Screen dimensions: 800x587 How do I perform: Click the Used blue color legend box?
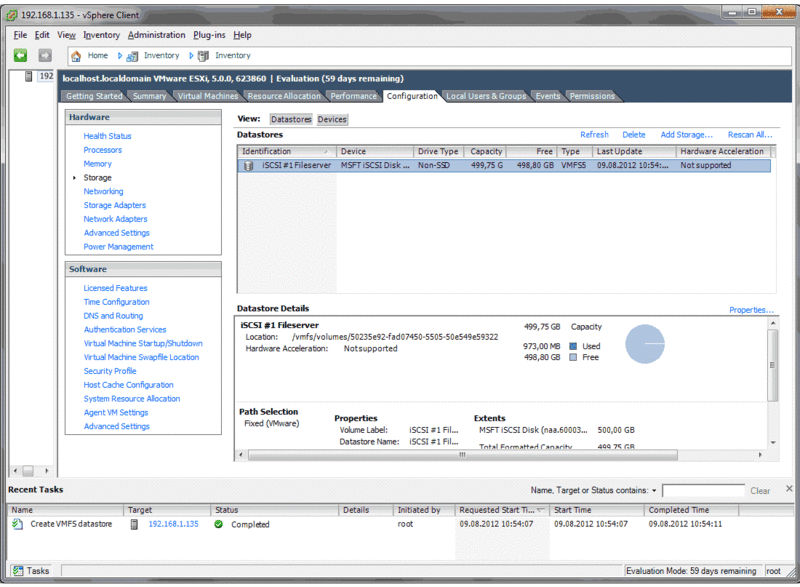(573, 346)
